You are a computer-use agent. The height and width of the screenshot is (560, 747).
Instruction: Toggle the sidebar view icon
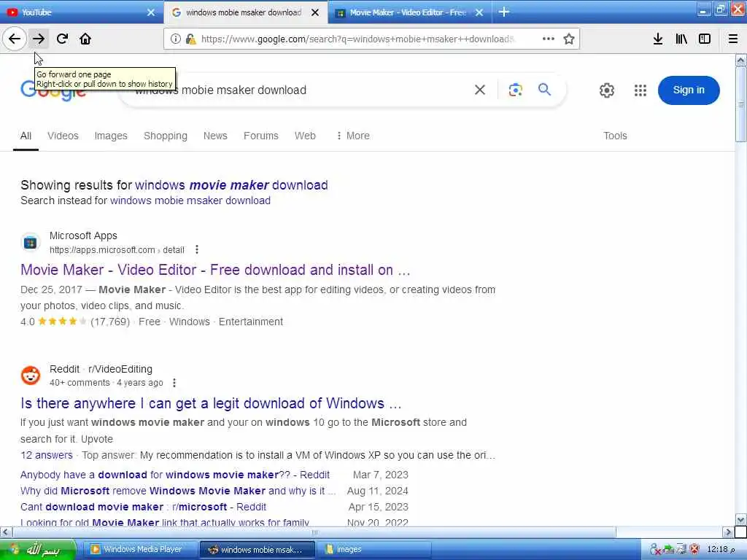(705, 39)
